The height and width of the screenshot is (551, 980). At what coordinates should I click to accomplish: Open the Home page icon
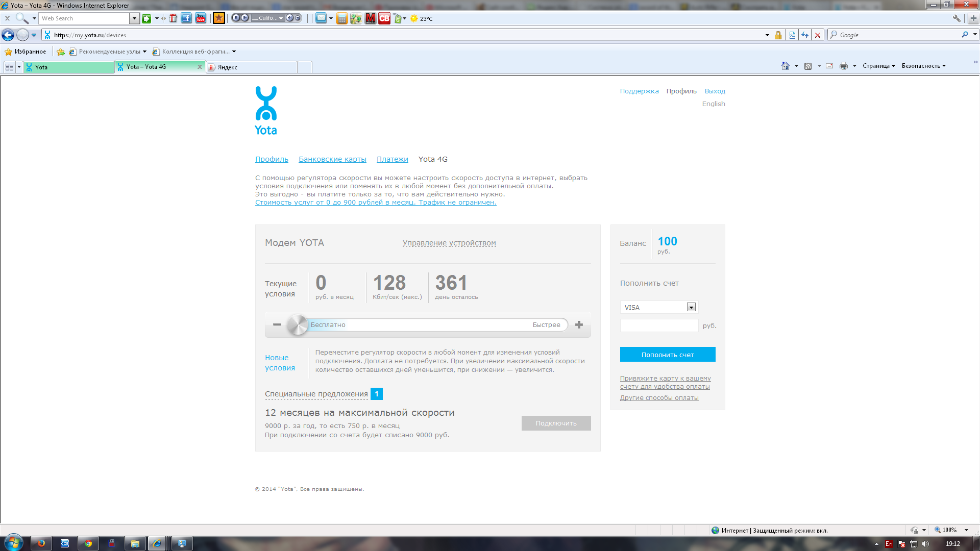pos(786,66)
